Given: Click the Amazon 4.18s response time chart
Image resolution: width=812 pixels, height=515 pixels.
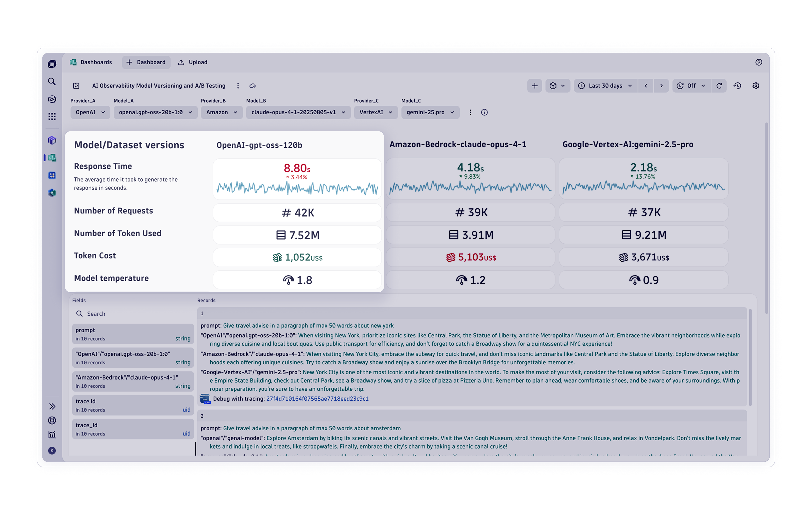Looking at the screenshot, I should pyautogui.click(x=470, y=178).
